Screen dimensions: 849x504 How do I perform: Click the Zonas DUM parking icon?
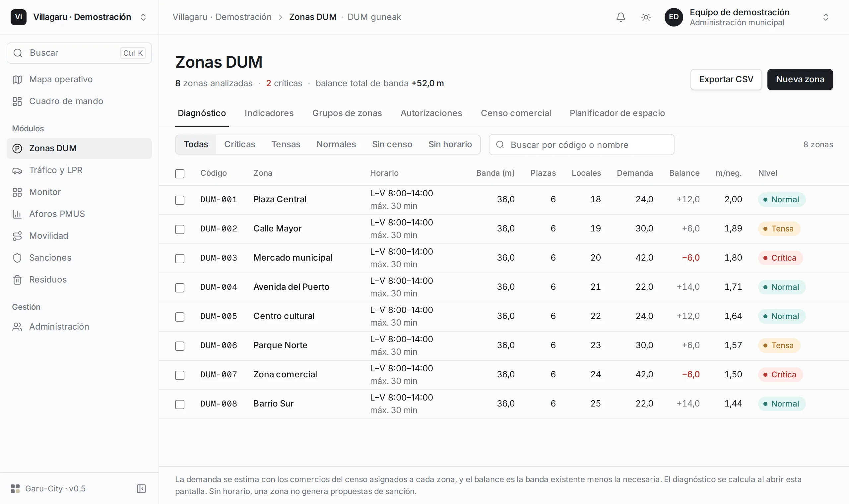pyautogui.click(x=17, y=149)
